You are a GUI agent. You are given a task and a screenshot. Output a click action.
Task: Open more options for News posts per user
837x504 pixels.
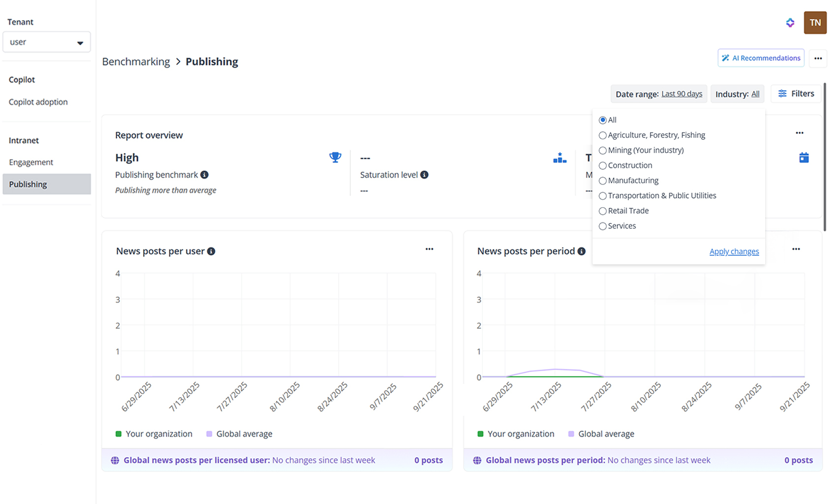tap(429, 249)
